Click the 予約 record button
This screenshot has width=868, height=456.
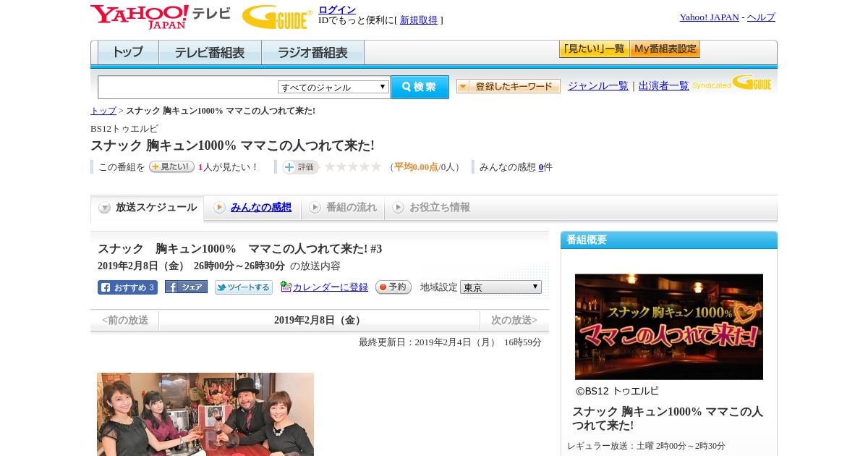click(x=393, y=287)
